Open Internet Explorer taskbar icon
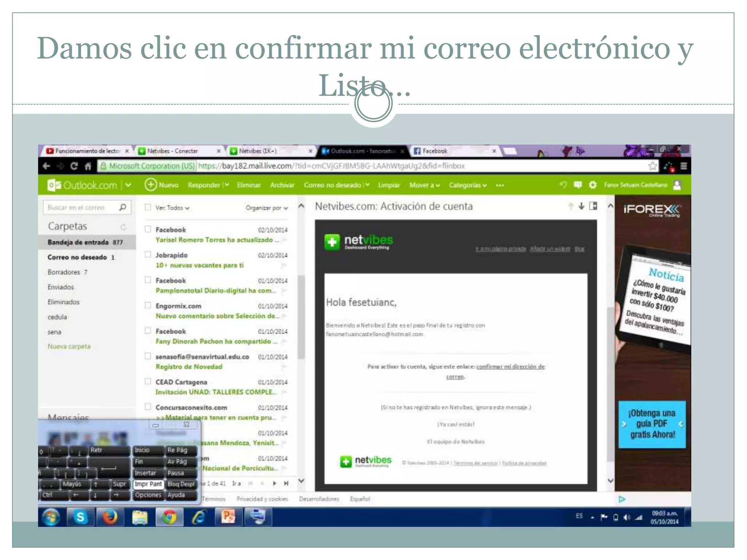The width and height of the screenshot is (747, 560). pos(199,517)
